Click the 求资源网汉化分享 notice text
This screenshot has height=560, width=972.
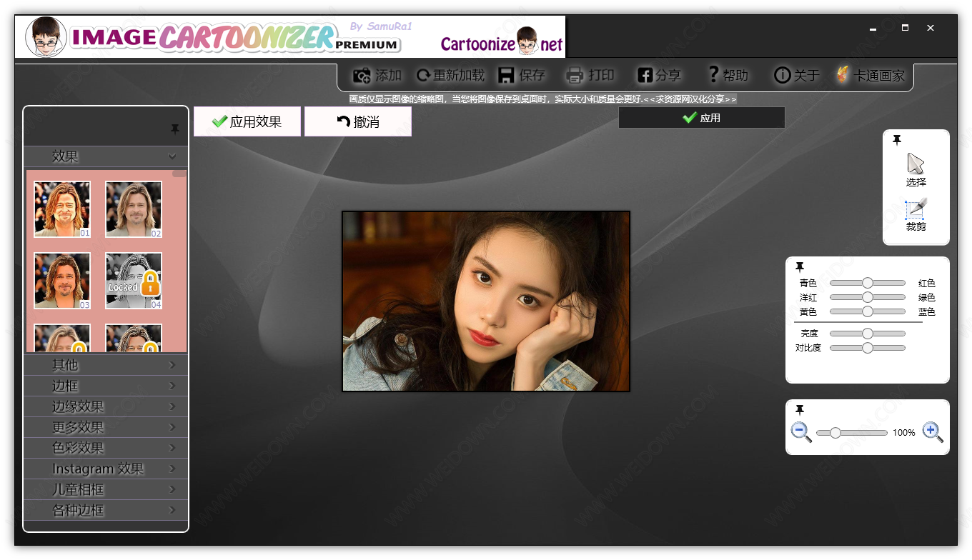[690, 99]
